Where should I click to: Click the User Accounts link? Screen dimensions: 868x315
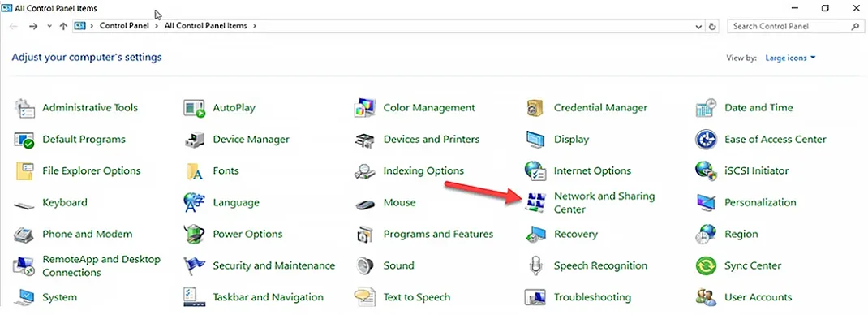758,297
